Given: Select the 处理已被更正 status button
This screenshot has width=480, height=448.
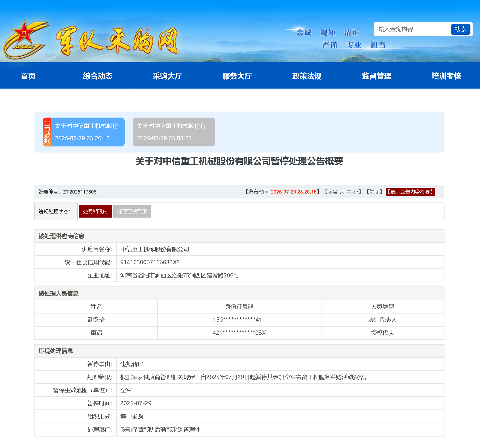Looking at the screenshot, I should tap(132, 211).
